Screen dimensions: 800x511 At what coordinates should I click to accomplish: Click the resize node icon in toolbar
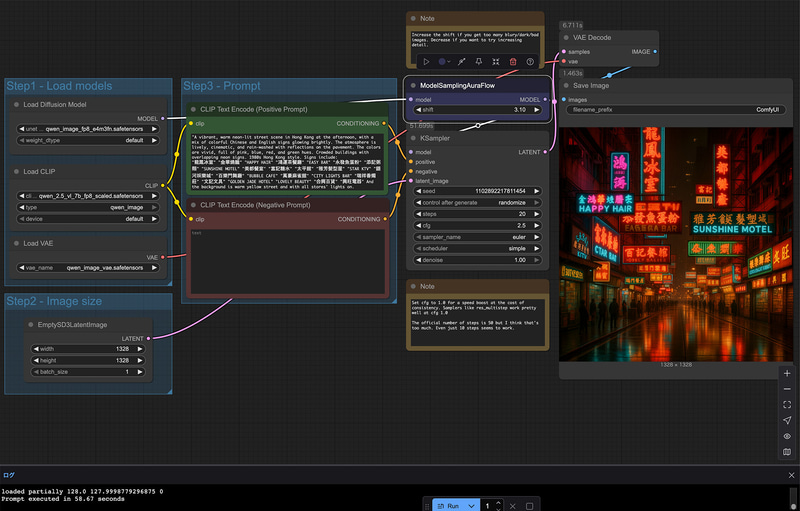[x=495, y=62]
